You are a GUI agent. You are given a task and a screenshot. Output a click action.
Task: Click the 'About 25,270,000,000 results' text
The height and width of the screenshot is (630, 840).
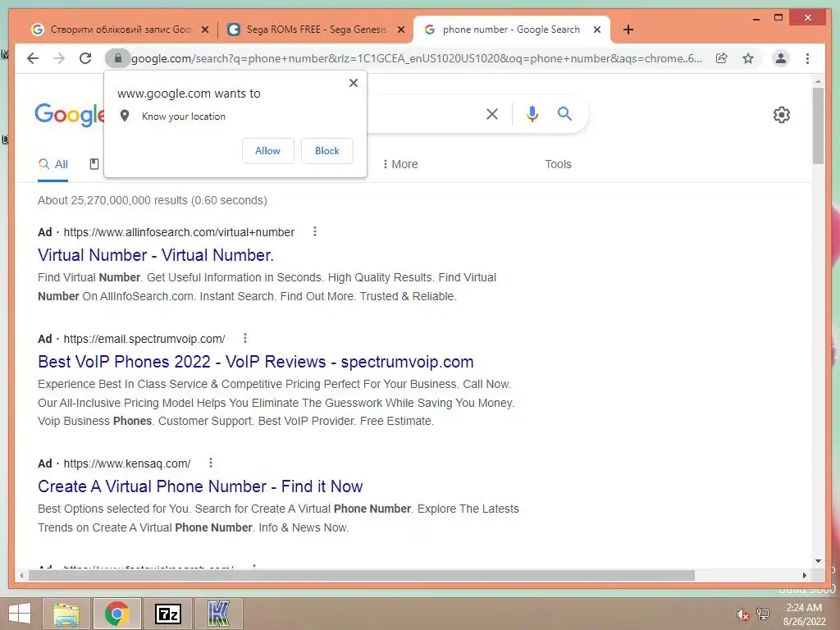click(x=152, y=200)
